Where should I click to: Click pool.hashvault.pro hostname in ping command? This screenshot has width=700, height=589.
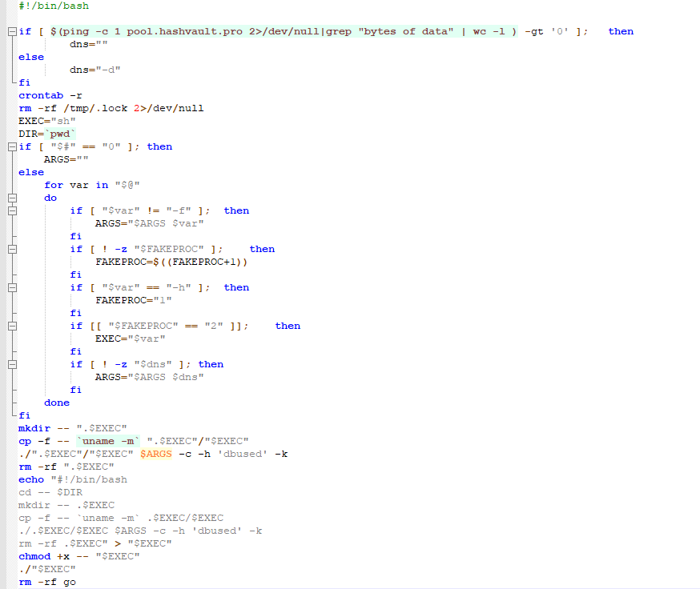[x=184, y=32]
